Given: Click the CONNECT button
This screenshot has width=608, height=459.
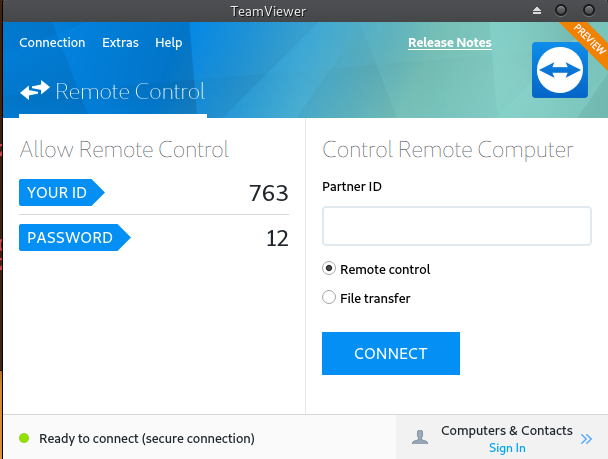Looking at the screenshot, I should [x=391, y=353].
